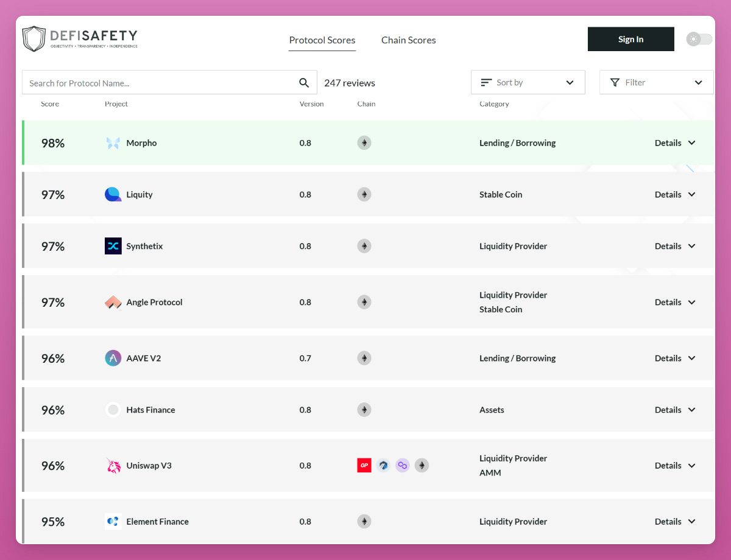
Task: Open the Uniswap V3 project name
Action: tap(149, 466)
